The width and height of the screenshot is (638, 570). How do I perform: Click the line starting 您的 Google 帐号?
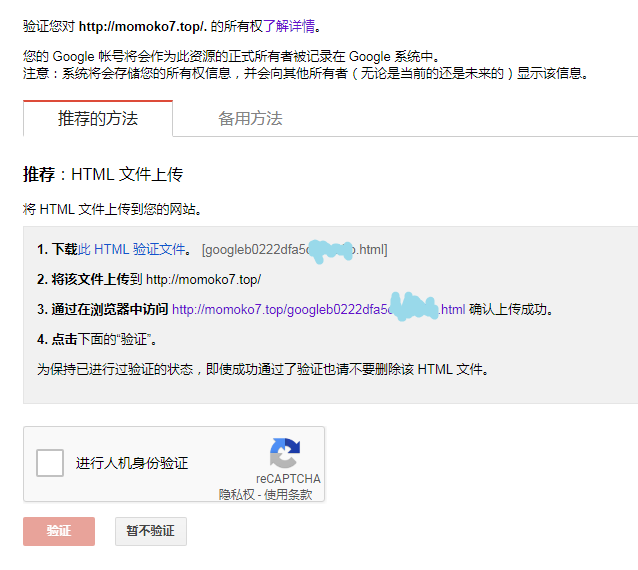click(x=232, y=56)
